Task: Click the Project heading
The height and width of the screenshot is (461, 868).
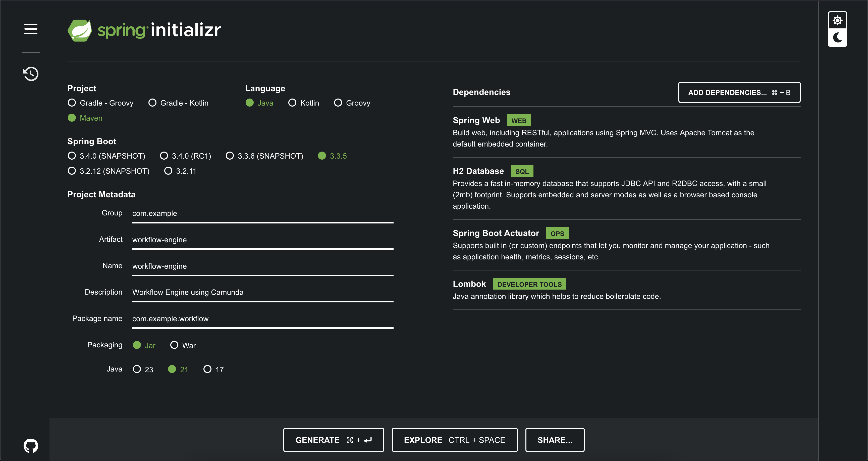Action: (x=82, y=88)
